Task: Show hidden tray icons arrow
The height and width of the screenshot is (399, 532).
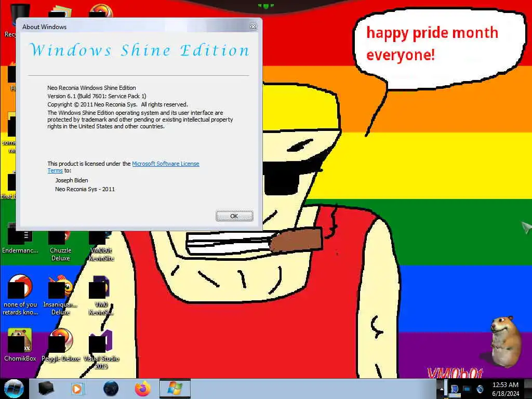Action: coord(442,389)
